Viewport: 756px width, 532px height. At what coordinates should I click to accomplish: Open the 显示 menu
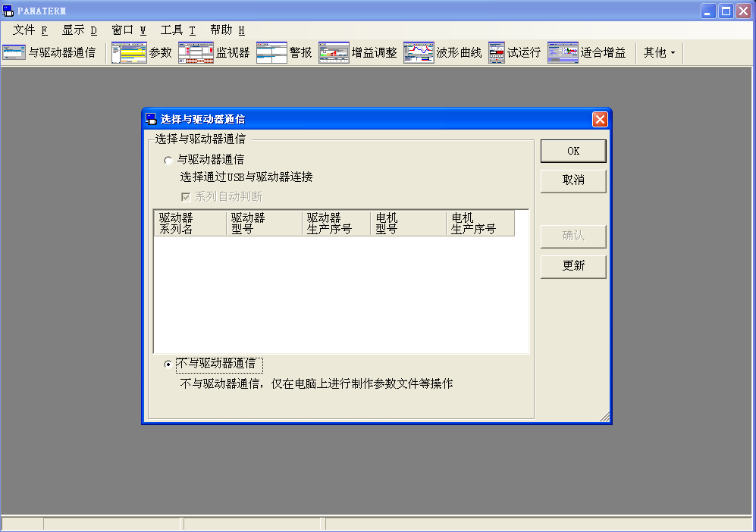click(80, 30)
